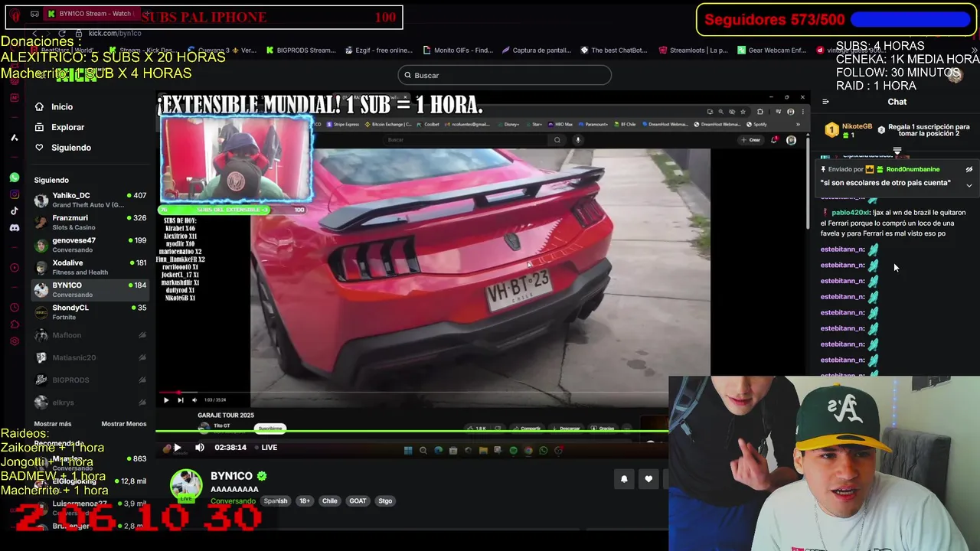Click the Spanish tag

point(276,501)
